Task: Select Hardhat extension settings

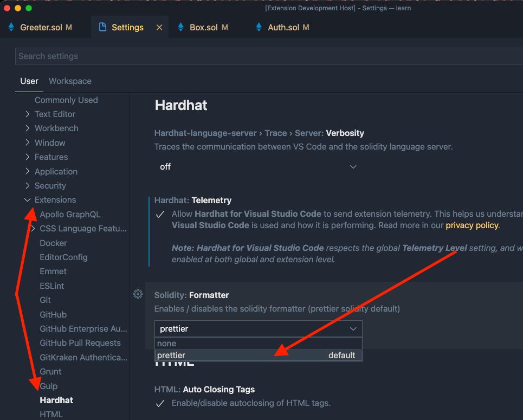Action: point(56,400)
